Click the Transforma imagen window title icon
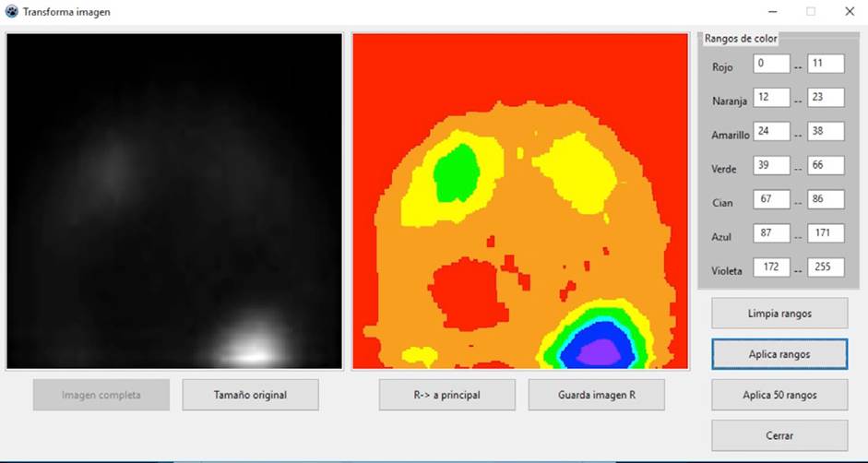 coord(11,12)
